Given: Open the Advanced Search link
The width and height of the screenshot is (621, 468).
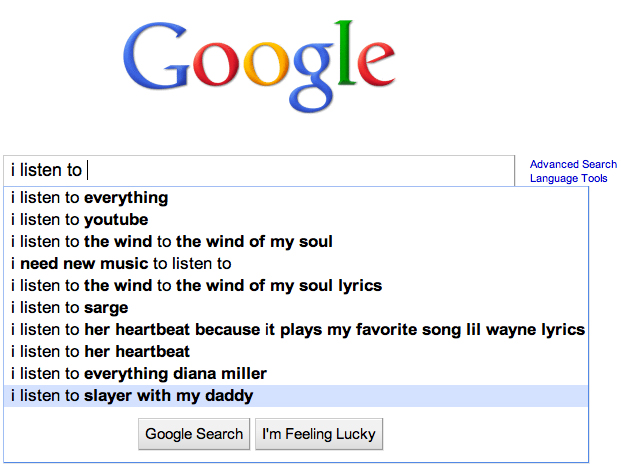Looking at the screenshot, I should coord(573,164).
